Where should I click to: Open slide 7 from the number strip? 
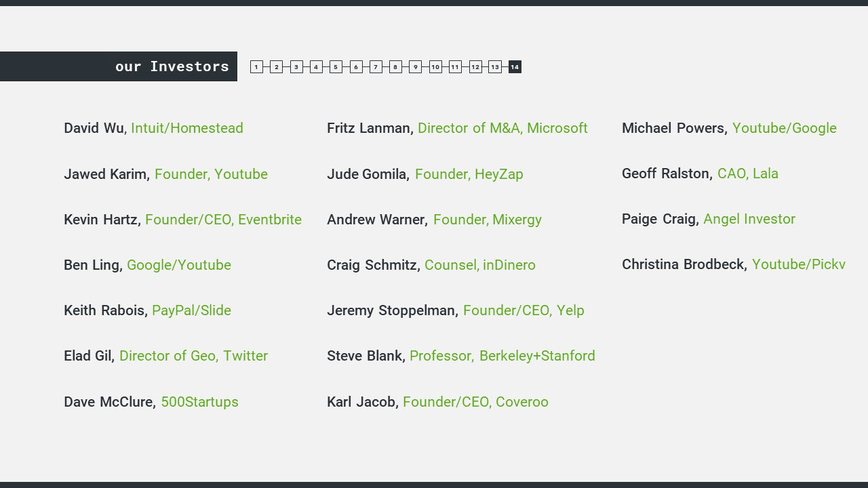376,67
